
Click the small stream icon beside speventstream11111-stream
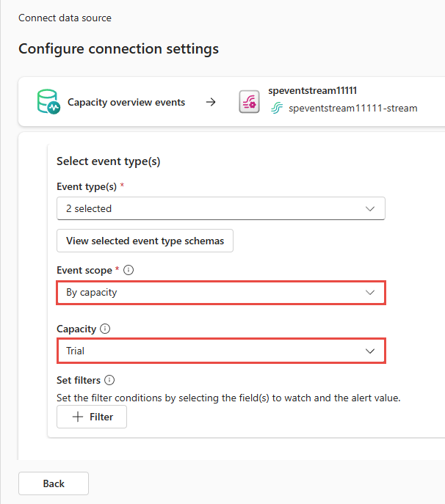point(277,108)
